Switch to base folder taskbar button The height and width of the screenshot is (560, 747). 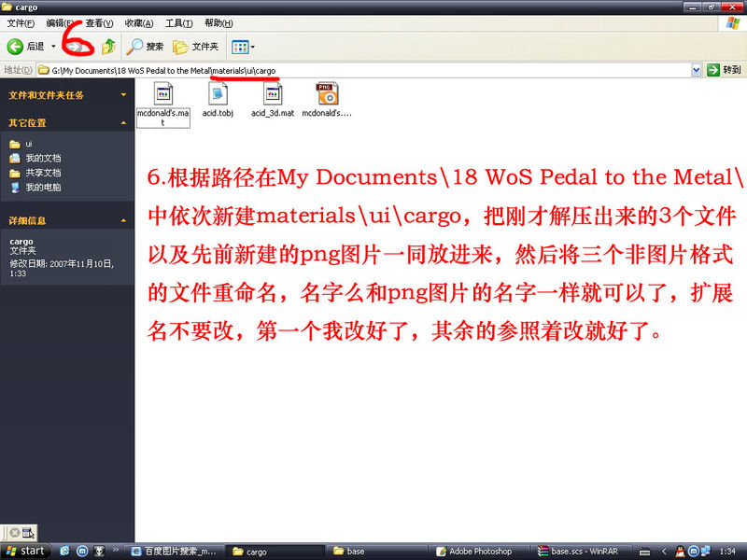coord(376,552)
